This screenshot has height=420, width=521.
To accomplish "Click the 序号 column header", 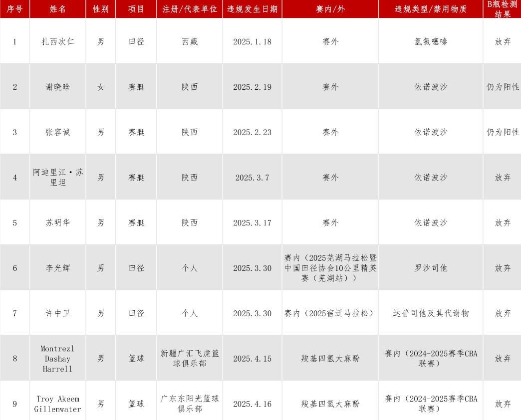I will 14,9.
